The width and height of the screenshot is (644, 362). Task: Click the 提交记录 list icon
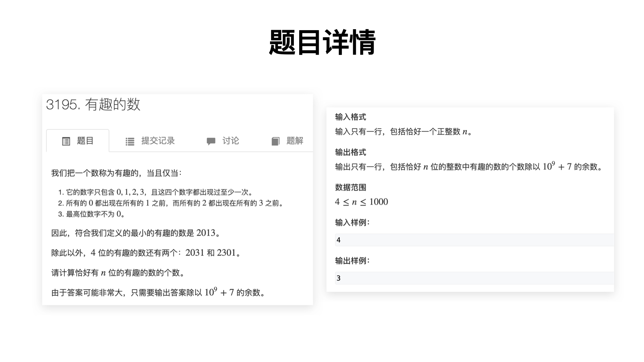pyautogui.click(x=130, y=141)
